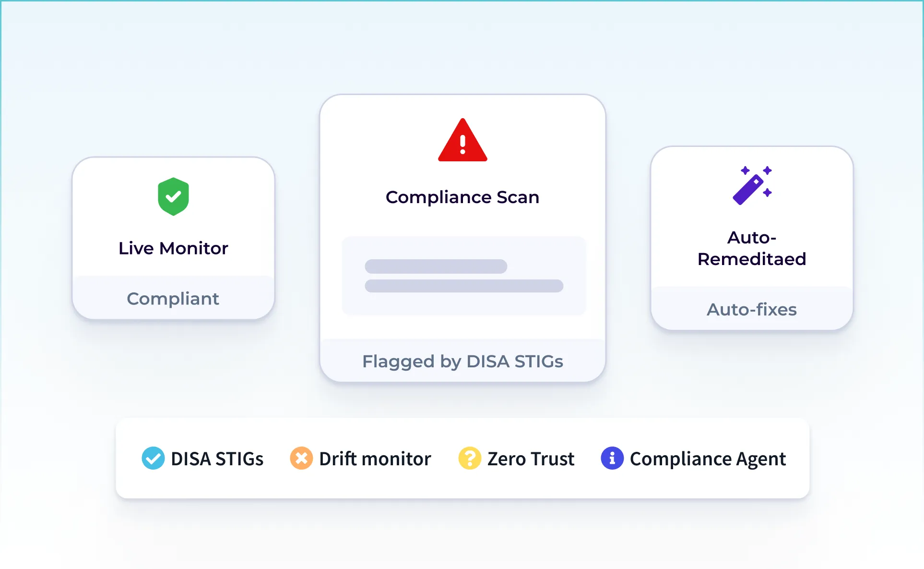Image resolution: width=924 pixels, height=569 pixels.
Task: Select the Zero Trust label
Action: click(531, 459)
